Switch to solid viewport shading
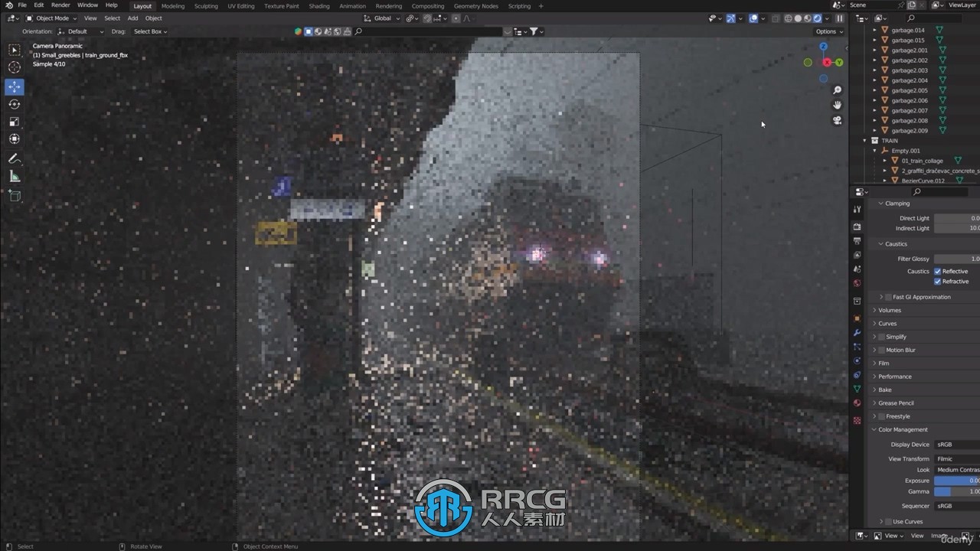Screen dimensions: 980x551 798,18
